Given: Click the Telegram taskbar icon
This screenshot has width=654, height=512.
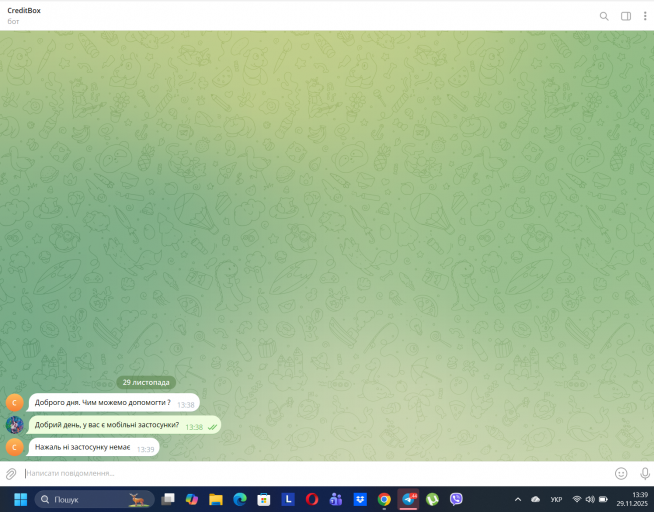Looking at the screenshot, I should 408,499.
